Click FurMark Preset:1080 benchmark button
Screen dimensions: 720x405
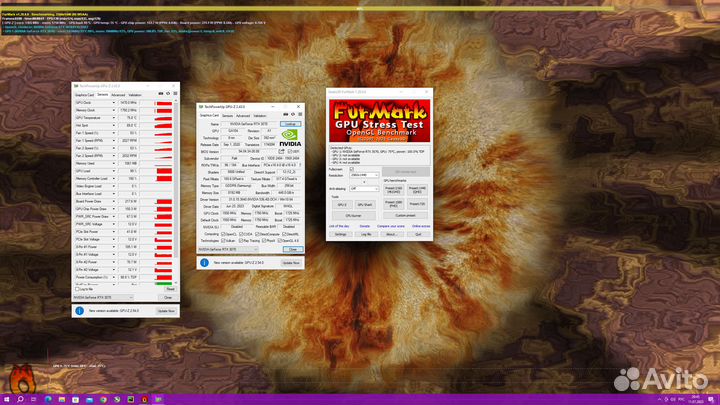tap(394, 203)
